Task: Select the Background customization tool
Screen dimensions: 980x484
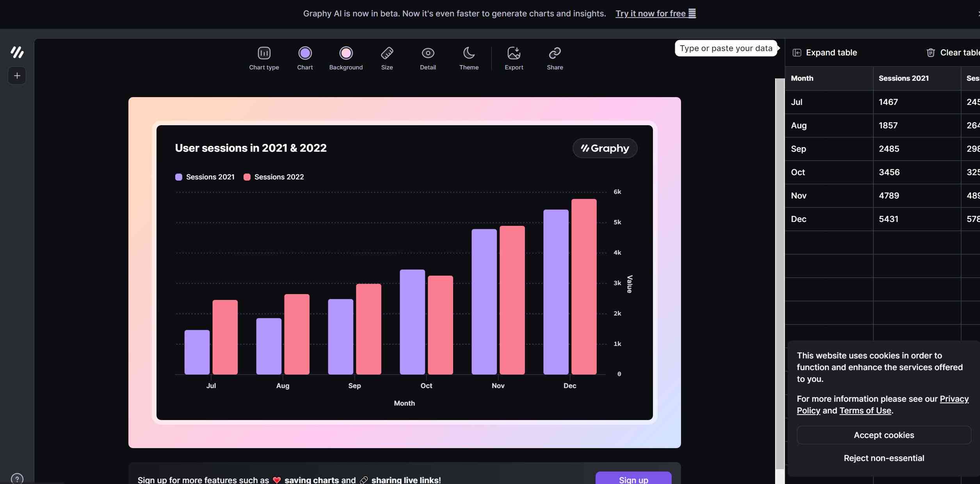Action: [x=346, y=57]
